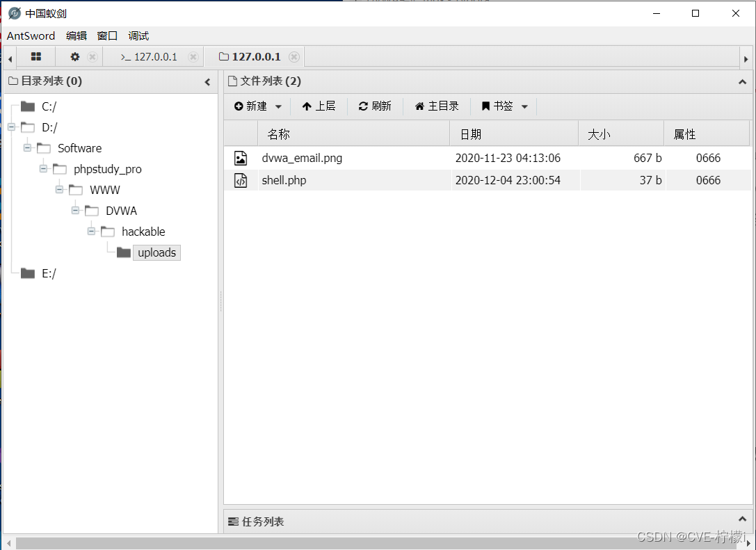
Task: Select the D:/ drive
Action: click(x=49, y=127)
